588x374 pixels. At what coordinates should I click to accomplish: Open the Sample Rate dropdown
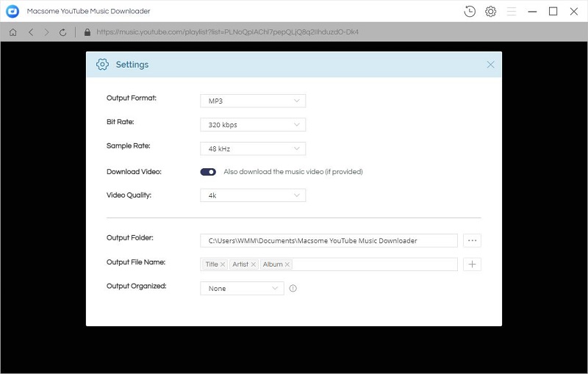[253, 148]
